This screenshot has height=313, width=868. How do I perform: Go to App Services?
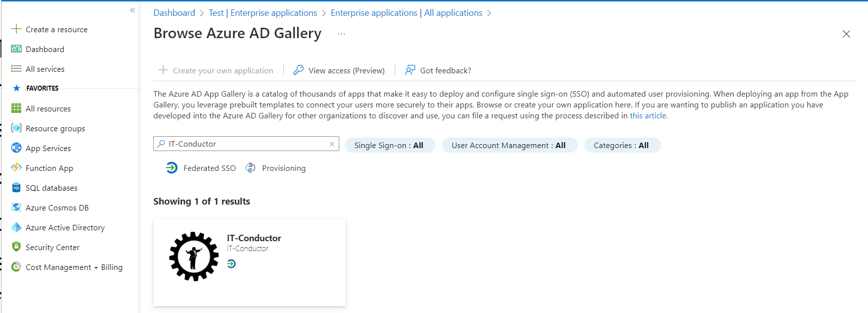coord(48,148)
